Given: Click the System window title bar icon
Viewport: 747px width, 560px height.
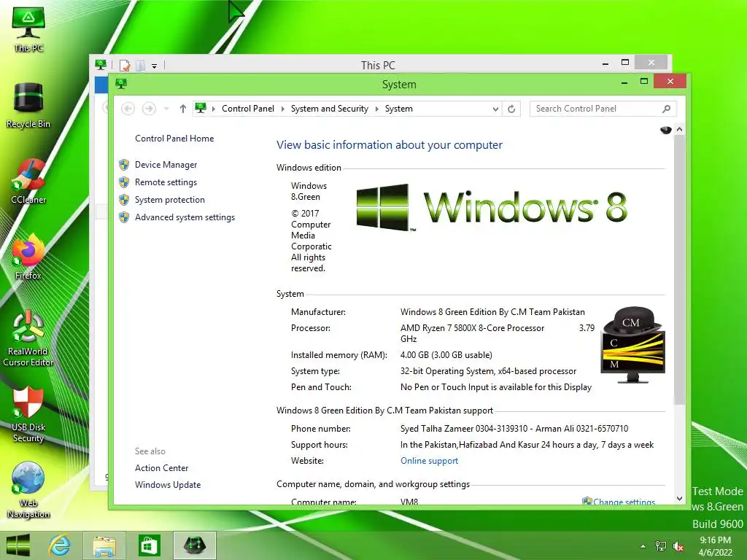Looking at the screenshot, I should [121, 84].
